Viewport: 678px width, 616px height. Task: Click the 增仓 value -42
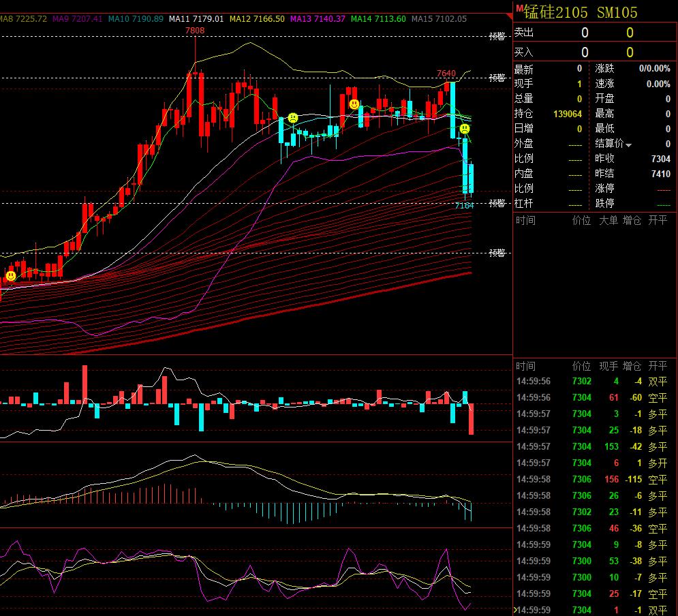pos(636,446)
